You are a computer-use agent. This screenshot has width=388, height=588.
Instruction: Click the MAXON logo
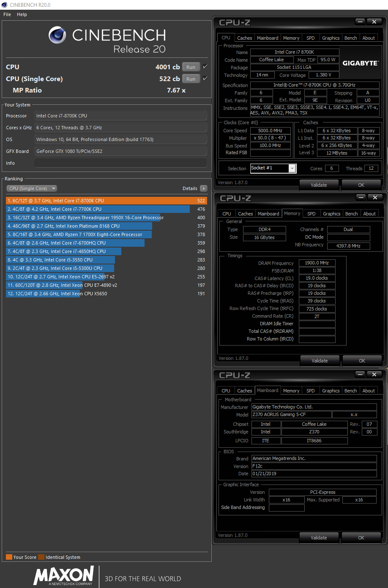click(x=63, y=576)
